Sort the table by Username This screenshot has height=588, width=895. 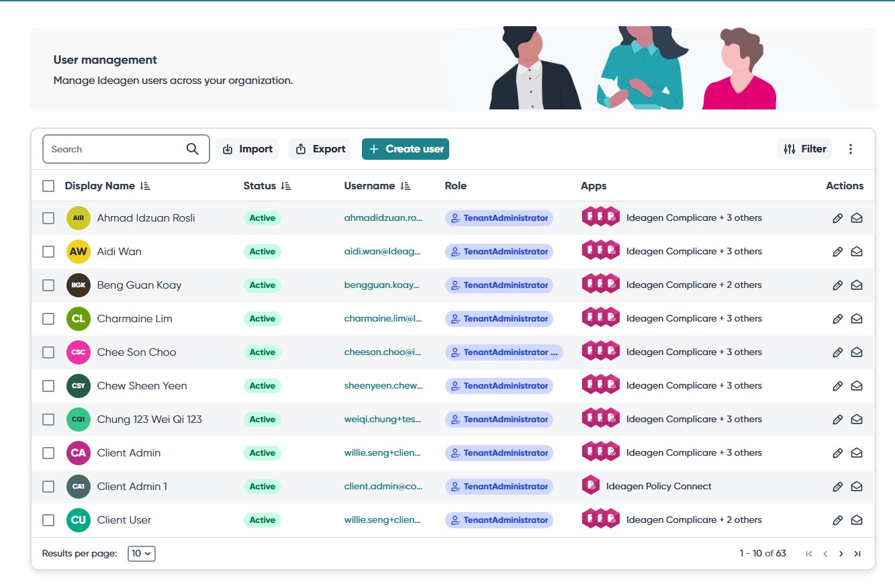tap(405, 186)
